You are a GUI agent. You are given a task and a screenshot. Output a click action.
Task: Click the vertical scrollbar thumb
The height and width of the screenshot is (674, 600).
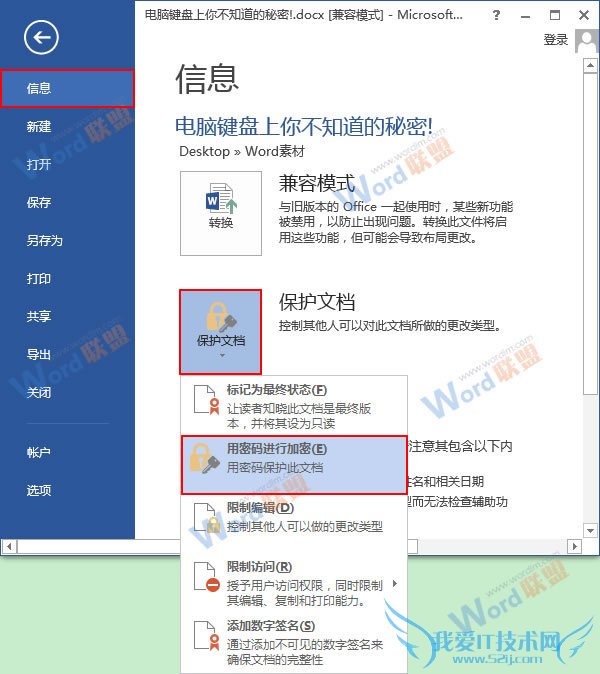pyautogui.click(x=590, y=234)
